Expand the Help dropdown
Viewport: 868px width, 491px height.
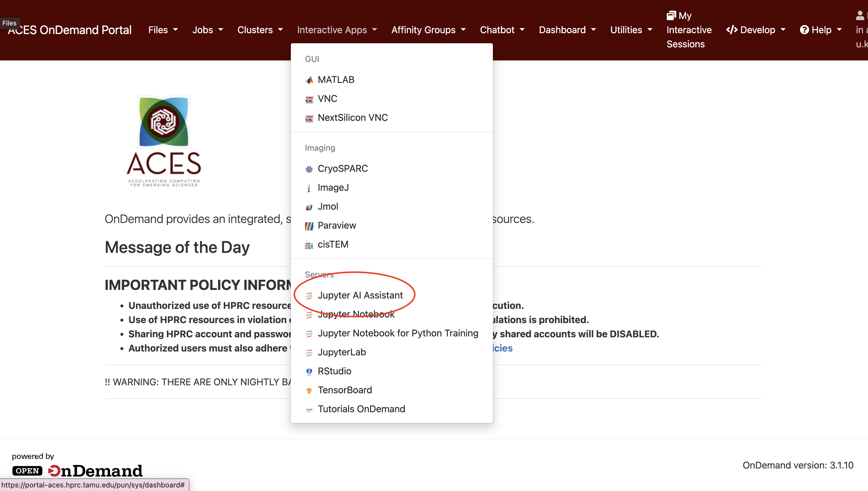[821, 30]
